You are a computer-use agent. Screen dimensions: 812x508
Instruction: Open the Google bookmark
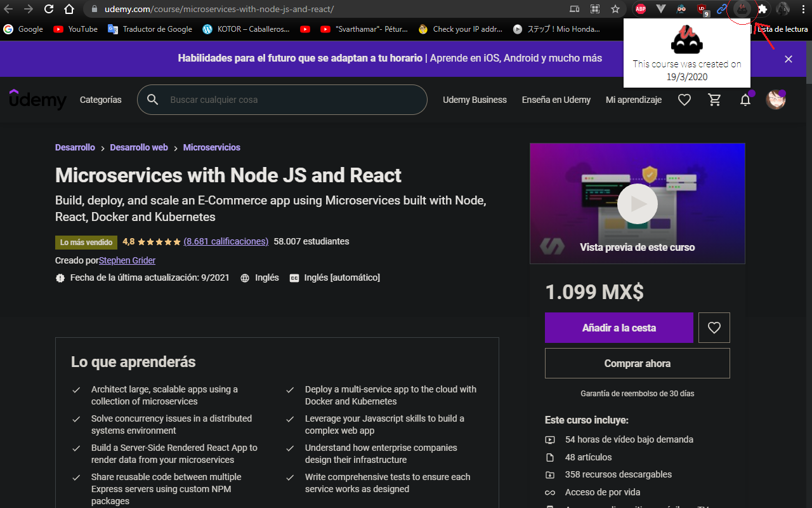(23, 29)
